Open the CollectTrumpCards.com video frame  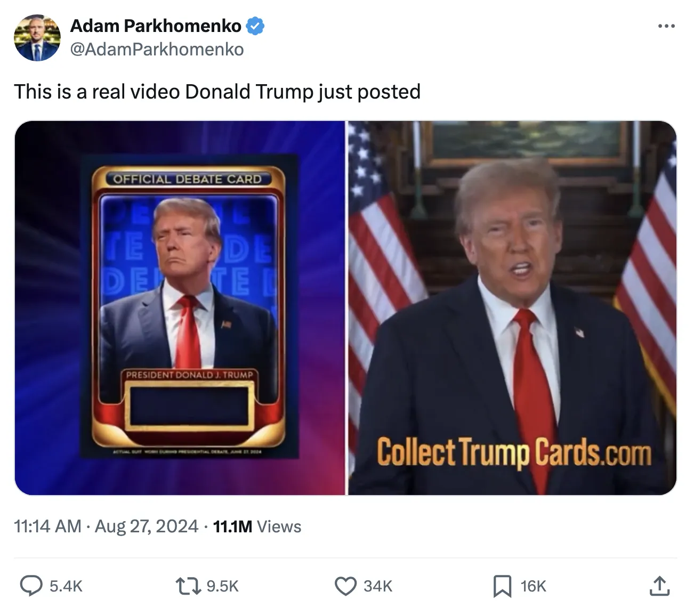pos(512,308)
